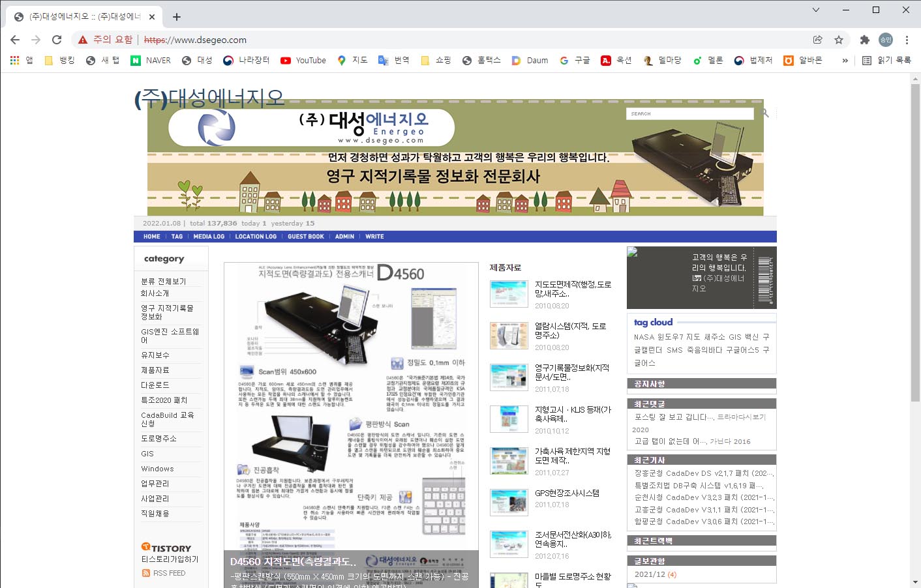The width and height of the screenshot is (921, 588).
Task: Open the apps grid bookmark
Action: tap(22, 60)
